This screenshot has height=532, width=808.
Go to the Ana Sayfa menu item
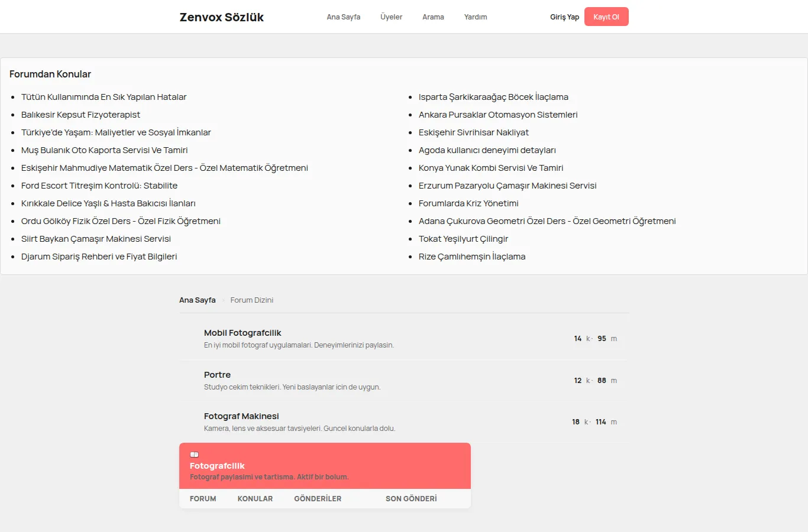coord(343,17)
